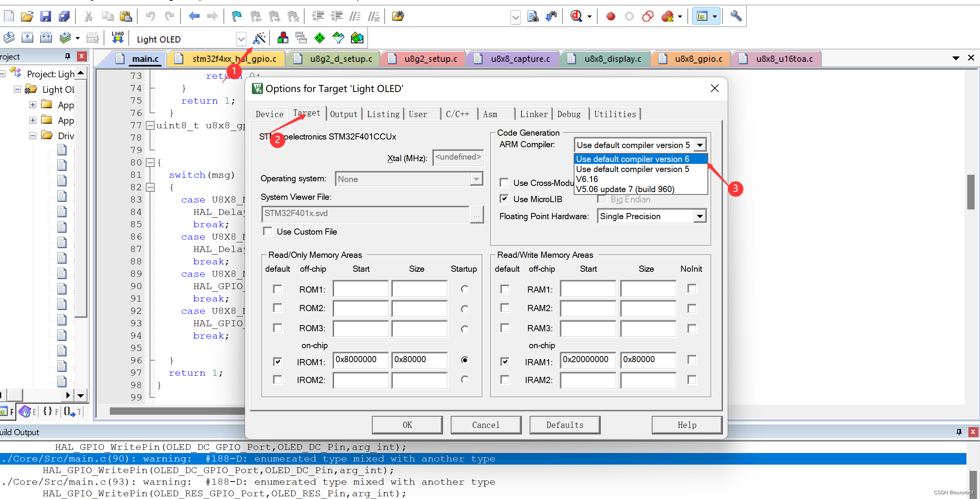980x499 pixels.
Task: Click the Defaults button
Action: click(565, 425)
